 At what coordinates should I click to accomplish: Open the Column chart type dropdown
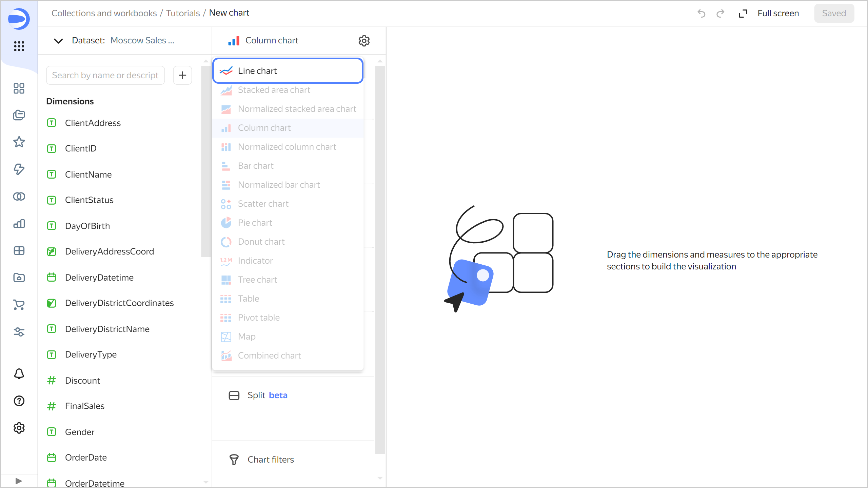point(271,41)
